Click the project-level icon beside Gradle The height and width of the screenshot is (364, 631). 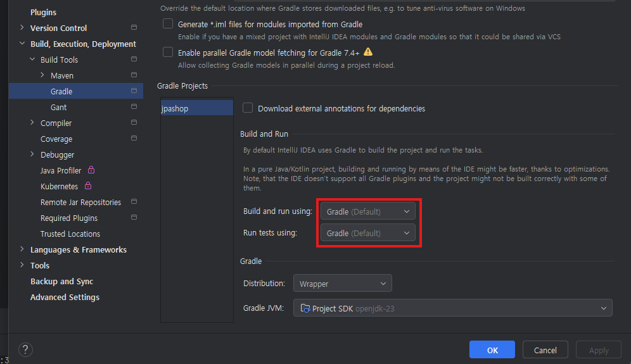click(x=134, y=91)
